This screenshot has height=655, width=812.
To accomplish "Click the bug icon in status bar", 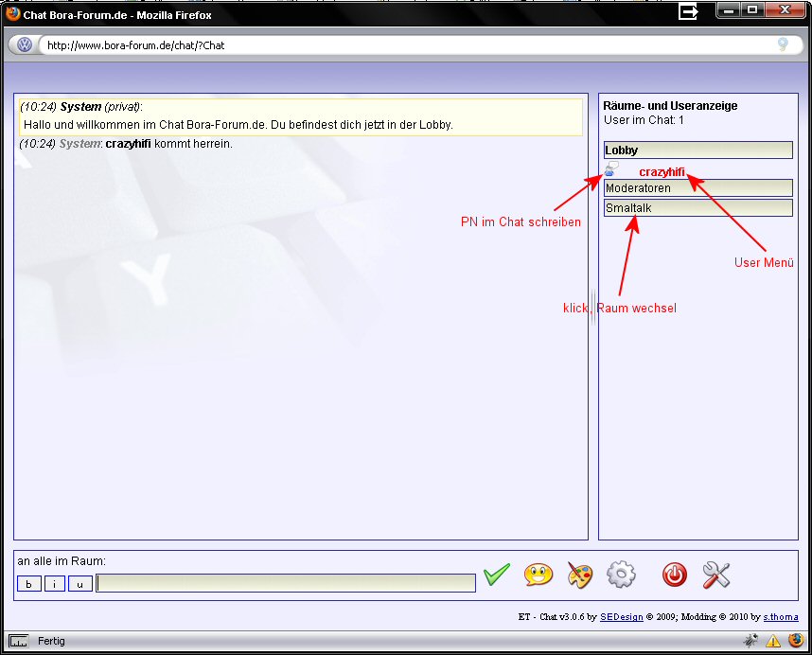I will [750, 641].
